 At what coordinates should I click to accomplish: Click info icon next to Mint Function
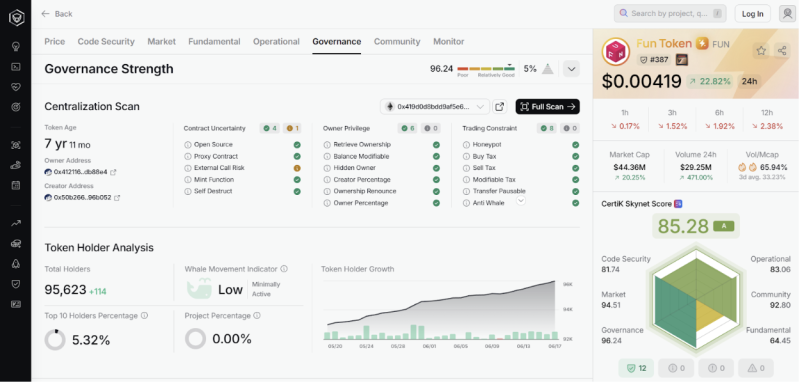coord(188,180)
